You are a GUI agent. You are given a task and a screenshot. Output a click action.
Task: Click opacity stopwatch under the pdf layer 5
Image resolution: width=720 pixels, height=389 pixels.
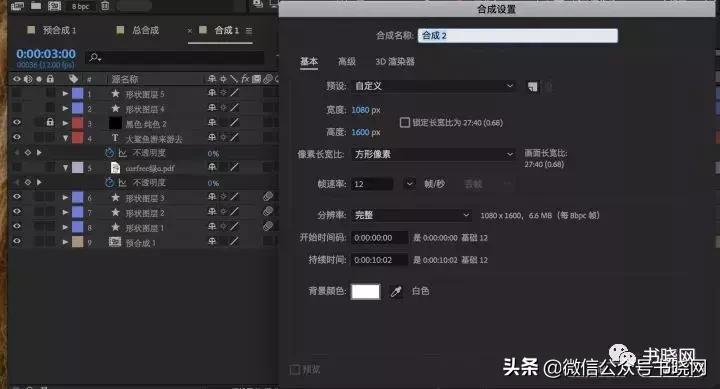pos(109,182)
